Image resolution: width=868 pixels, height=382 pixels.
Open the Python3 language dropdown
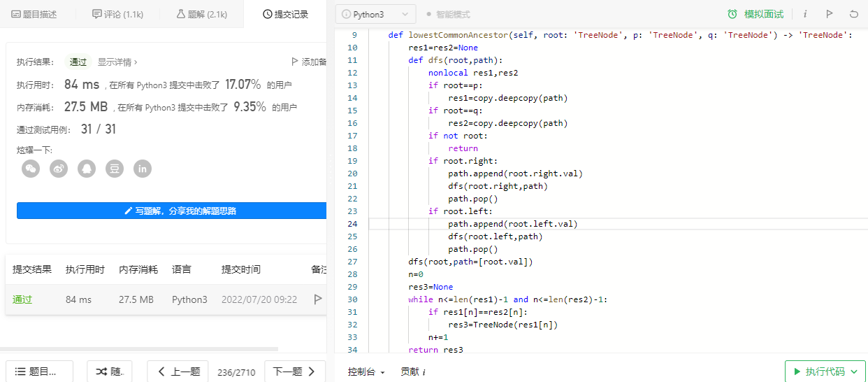tap(375, 14)
